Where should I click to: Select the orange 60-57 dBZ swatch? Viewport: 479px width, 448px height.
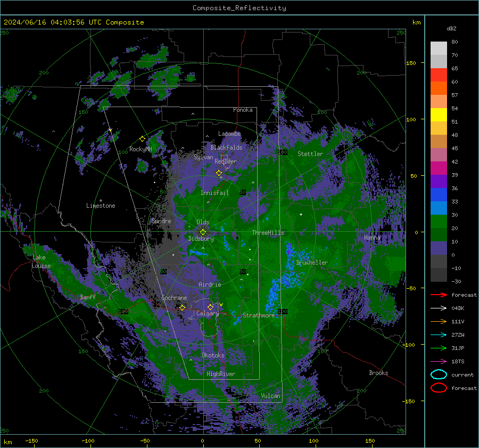439,88
